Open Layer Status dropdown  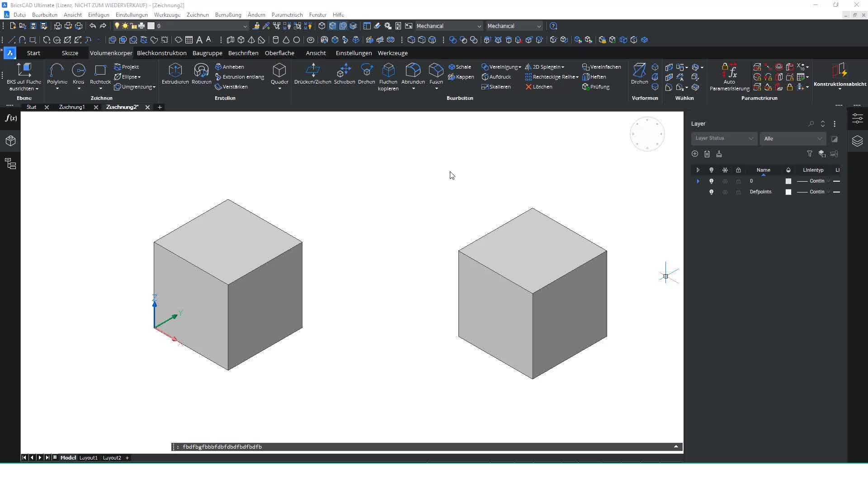[x=724, y=138]
